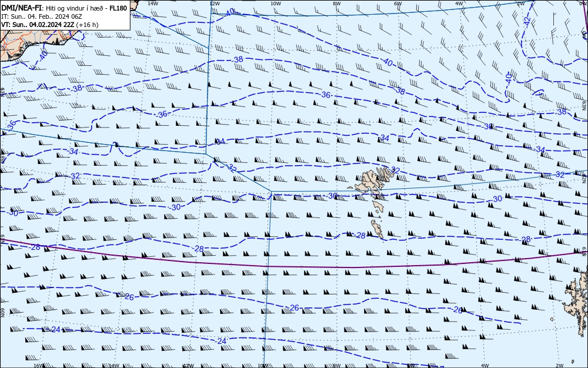Click the 14W longitude label on bottom edge
This screenshot has width=588, height=368.
click(113, 366)
